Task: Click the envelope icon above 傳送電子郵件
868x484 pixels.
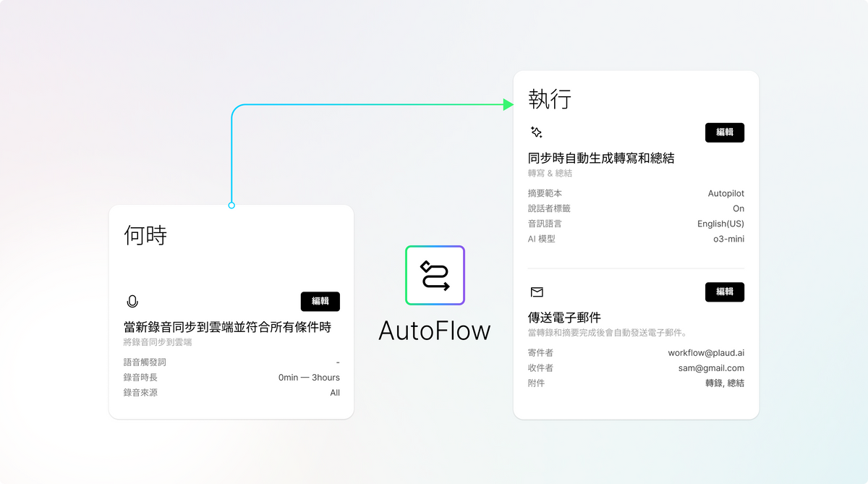Action: [537, 292]
